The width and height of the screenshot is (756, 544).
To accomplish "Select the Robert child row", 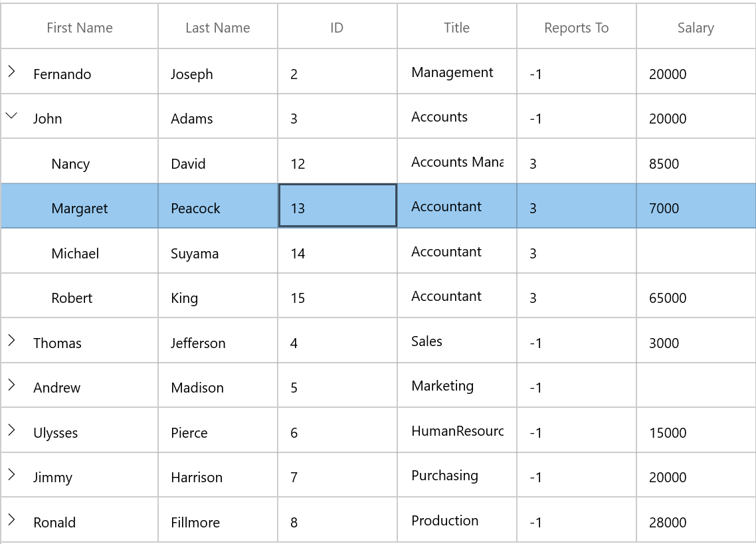I will pyautogui.click(x=72, y=298).
